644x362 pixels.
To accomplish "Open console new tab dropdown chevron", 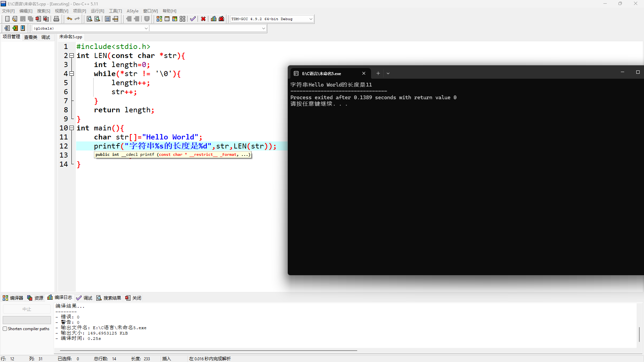I will point(388,73).
